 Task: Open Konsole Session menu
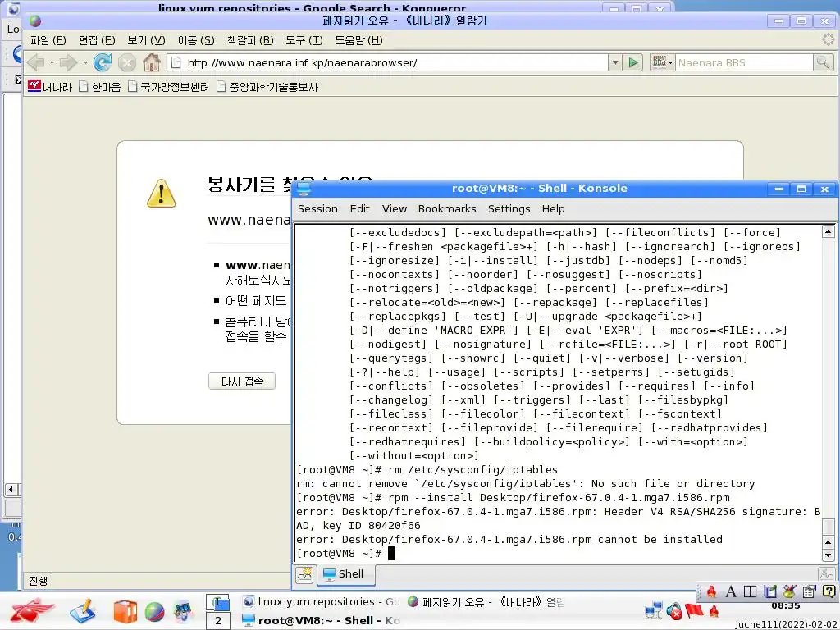click(317, 209)
